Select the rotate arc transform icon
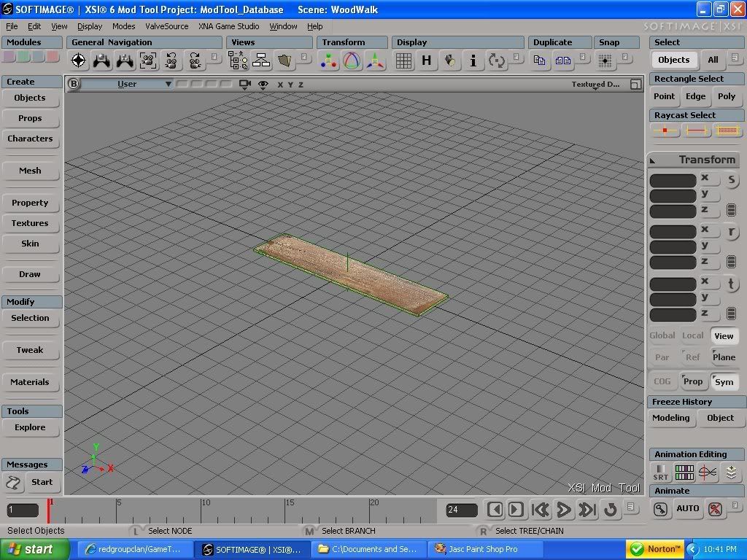 tap(352, 61)
